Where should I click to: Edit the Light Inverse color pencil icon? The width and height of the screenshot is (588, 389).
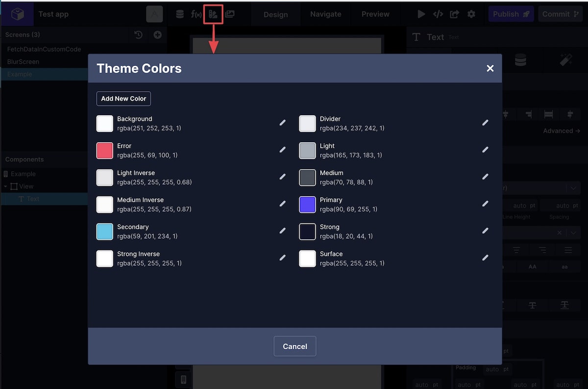tap(283, 177)
